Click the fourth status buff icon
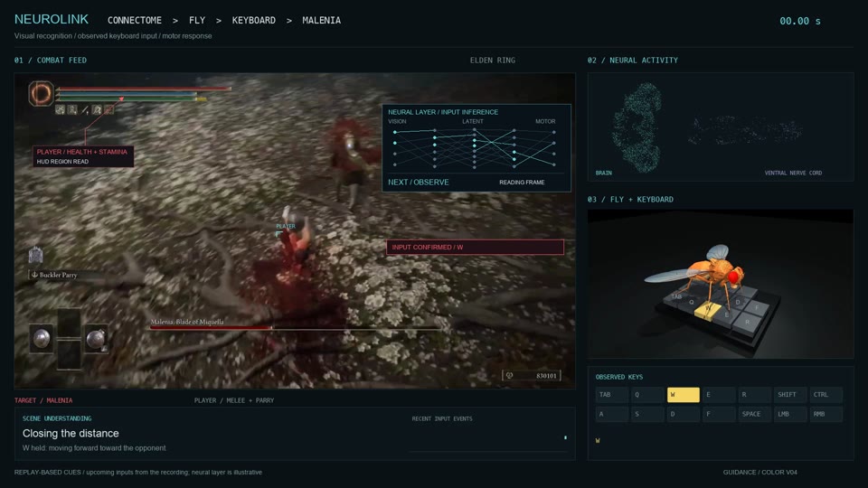Viewport: 868px width, 488px height. [x=97, y=110]
